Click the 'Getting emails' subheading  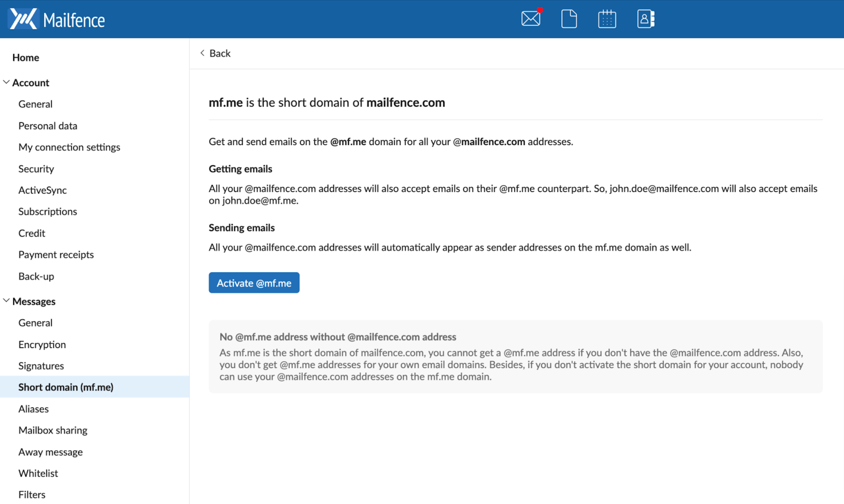pos(241,169)
